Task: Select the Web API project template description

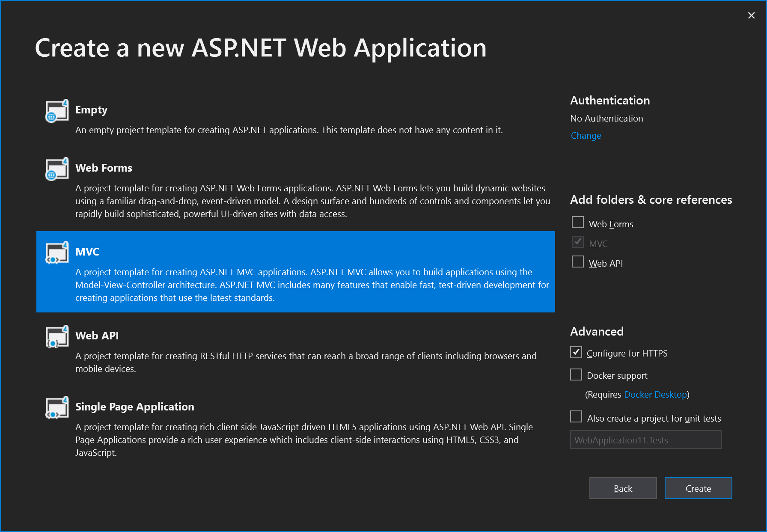Action: (x=306, y=362)
